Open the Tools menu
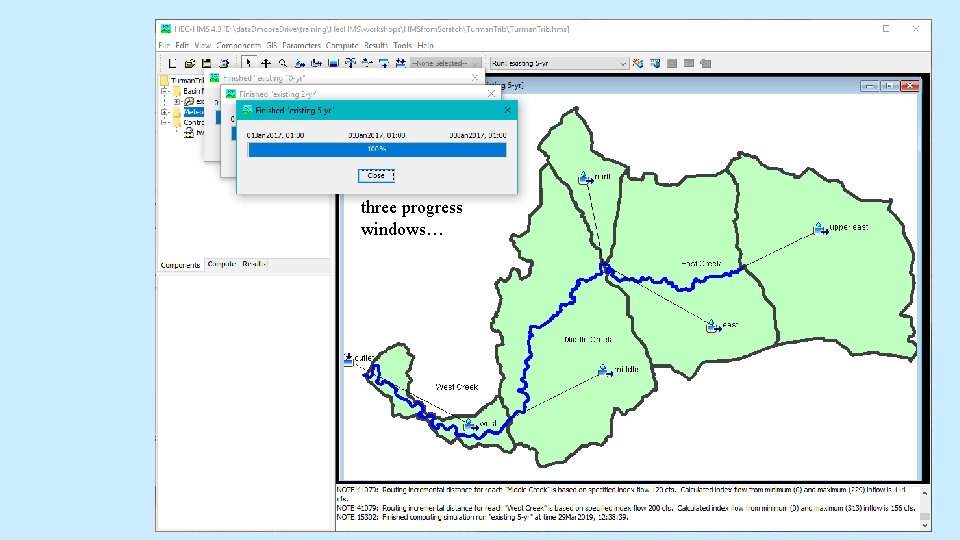This screenshot has width=960, height=540. [402, 45]
